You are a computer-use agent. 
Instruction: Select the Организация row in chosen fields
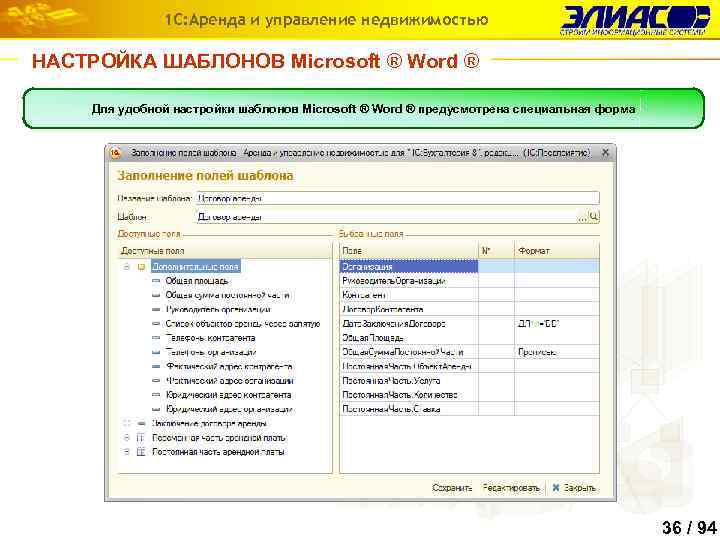tap(469, 267)
